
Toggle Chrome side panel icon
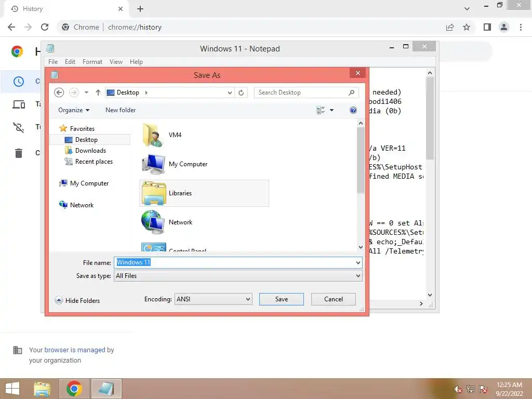(487, 27)
